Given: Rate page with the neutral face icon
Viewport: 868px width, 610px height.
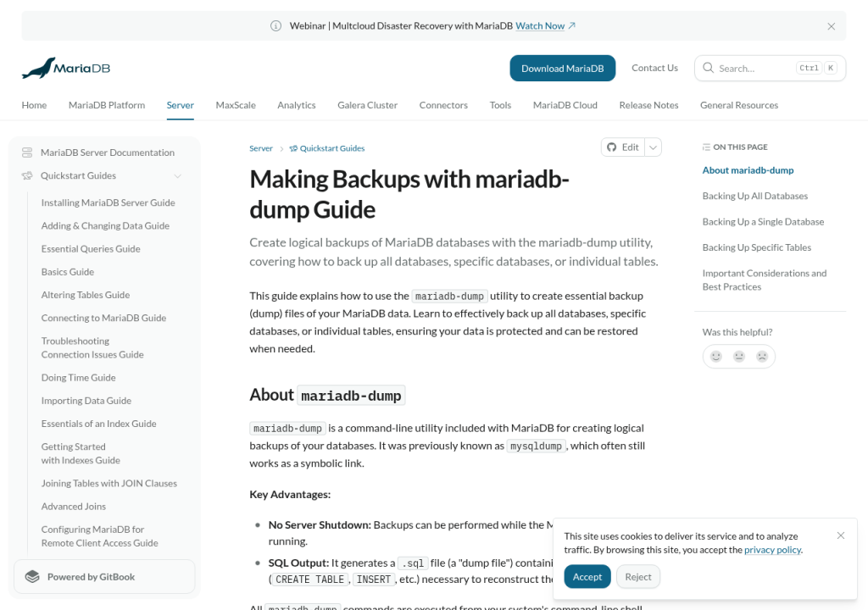Looking at the screenshot, I should point(739,357).
